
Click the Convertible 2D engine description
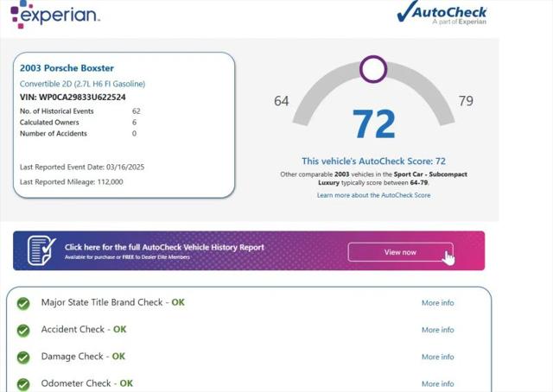point(83,84)
